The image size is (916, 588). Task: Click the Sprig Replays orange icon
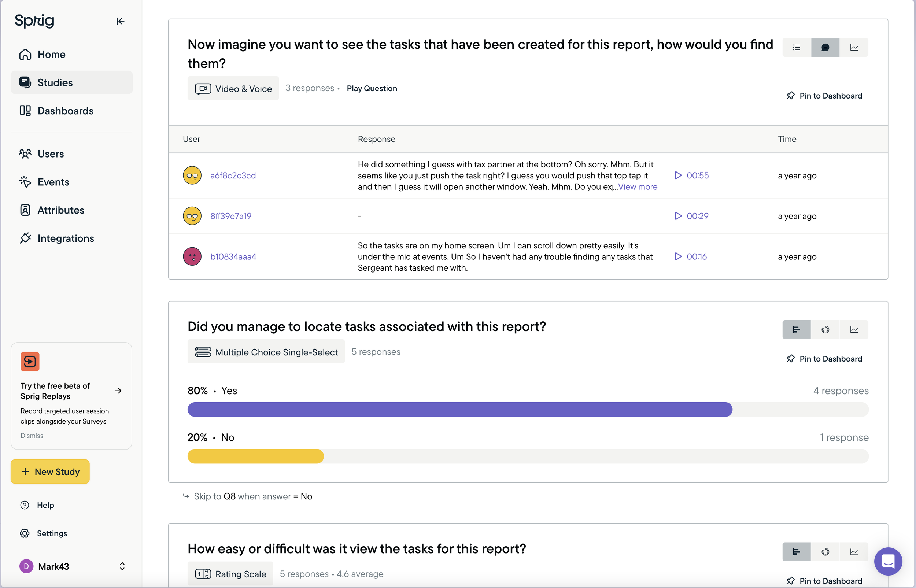(x=30, y=361)
